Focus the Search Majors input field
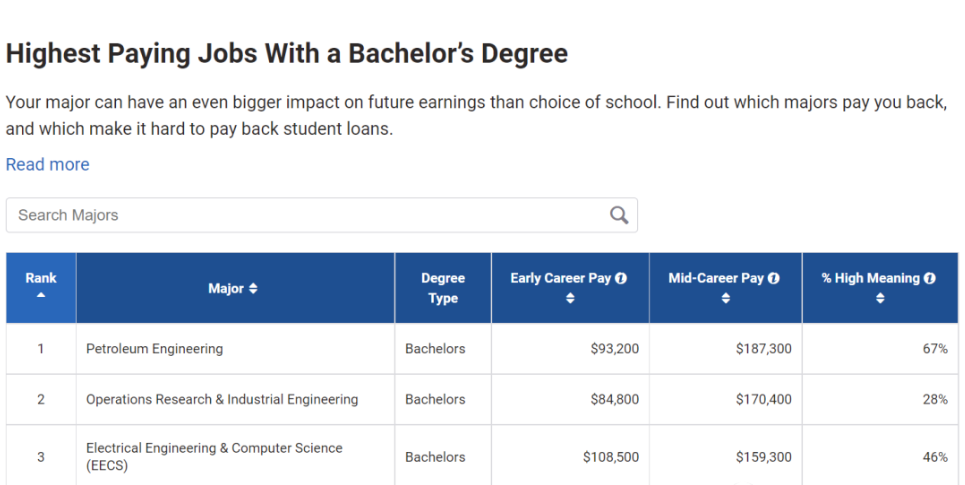The height and width of the screenshot is (485, 965). [322, 215]
